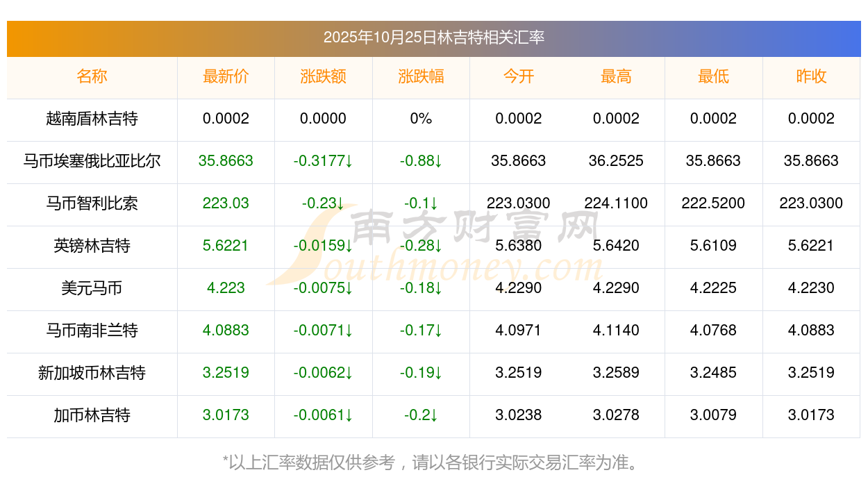Click the 名称 column header
The image size is (868, 484).
[x=92, y=77]
